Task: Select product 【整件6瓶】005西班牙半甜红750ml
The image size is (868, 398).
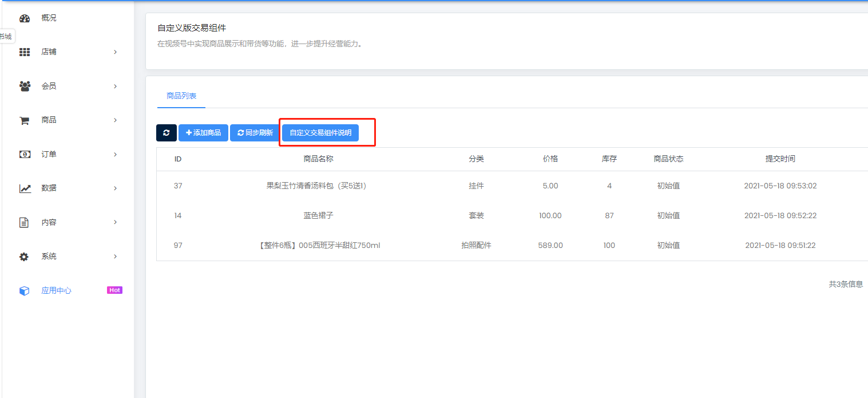Action: coord(319,246)
